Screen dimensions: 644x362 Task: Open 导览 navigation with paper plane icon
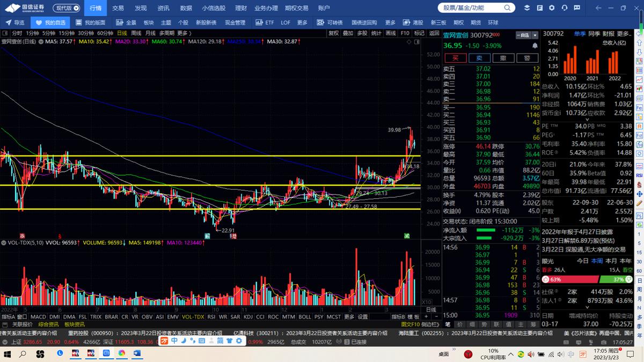click(15, 23)
